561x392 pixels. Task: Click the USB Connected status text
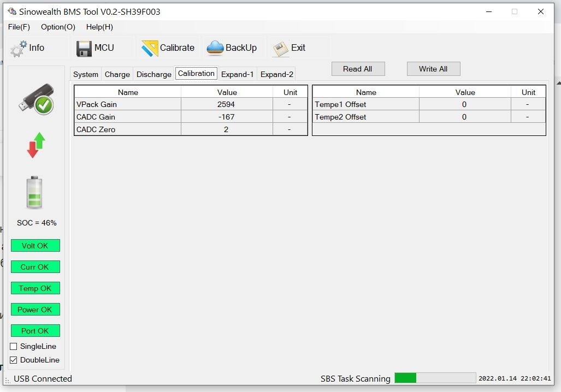(x=43, y=379)
